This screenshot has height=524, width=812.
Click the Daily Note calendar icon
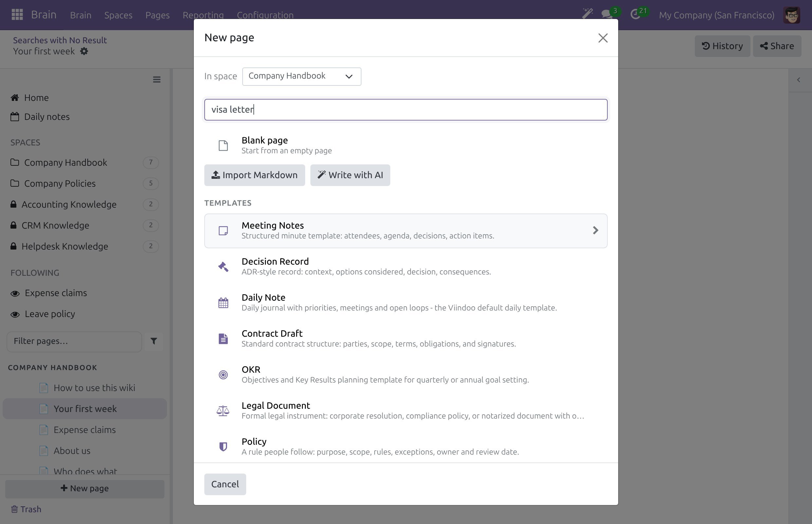coord(223,303)
